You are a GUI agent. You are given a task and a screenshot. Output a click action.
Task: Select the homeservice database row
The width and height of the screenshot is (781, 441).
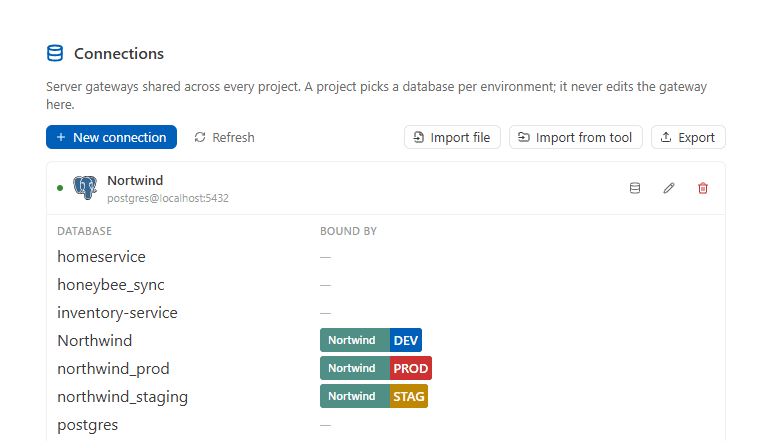click(x=386, y=257)
